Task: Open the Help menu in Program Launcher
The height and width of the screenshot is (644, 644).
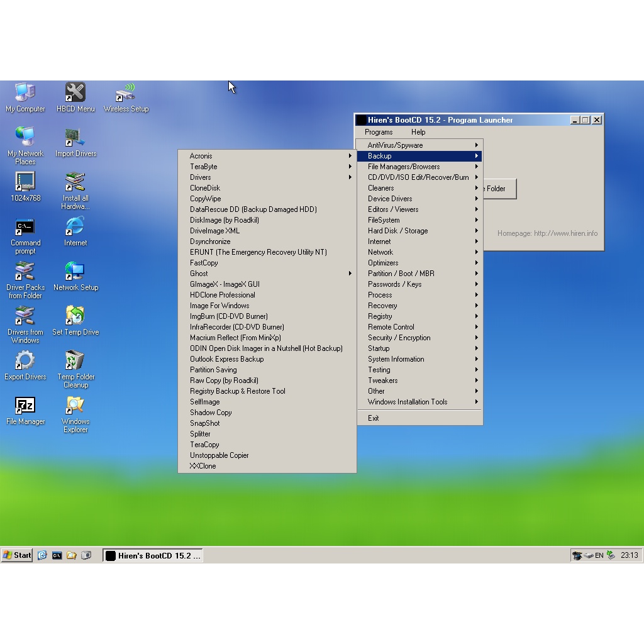Action: tap(418, 132)
